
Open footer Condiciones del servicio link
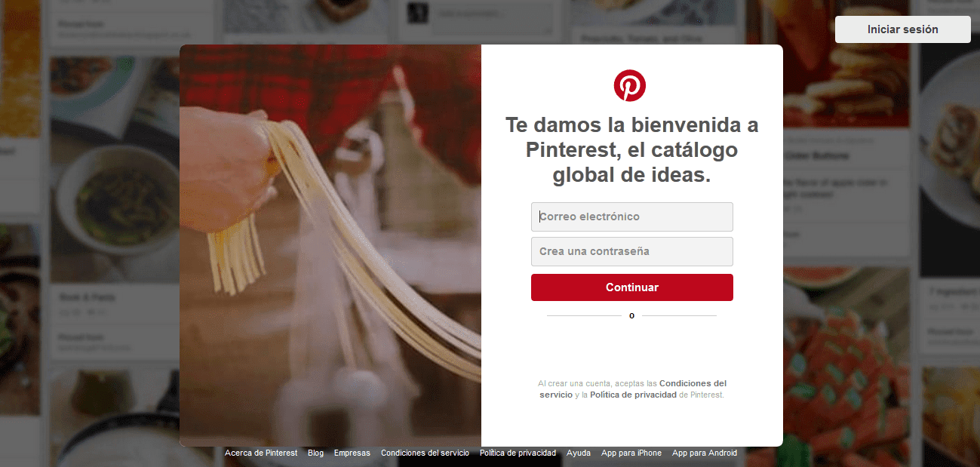click(425, 453)
